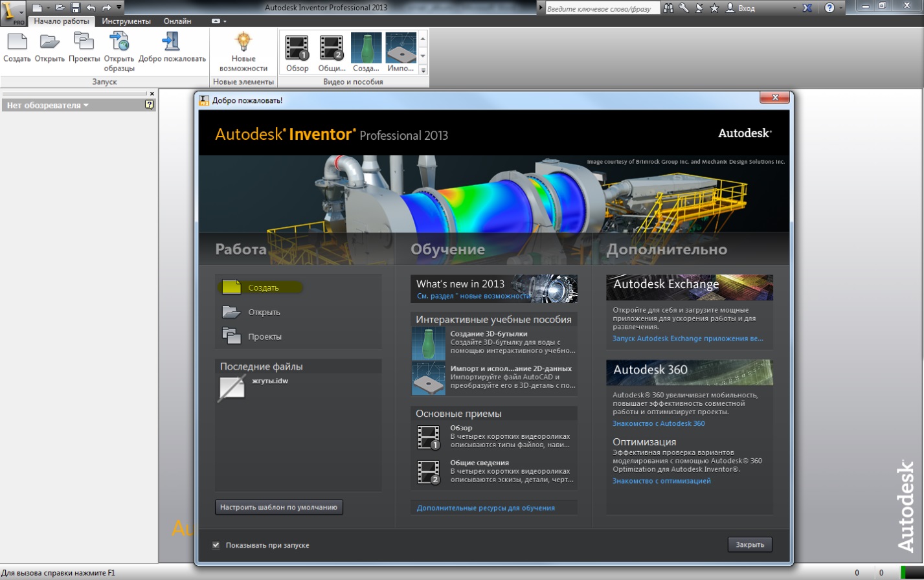Click the Закрыть button in welcome dialog
This screenshot has width=924, height=580.
[750, 544]
